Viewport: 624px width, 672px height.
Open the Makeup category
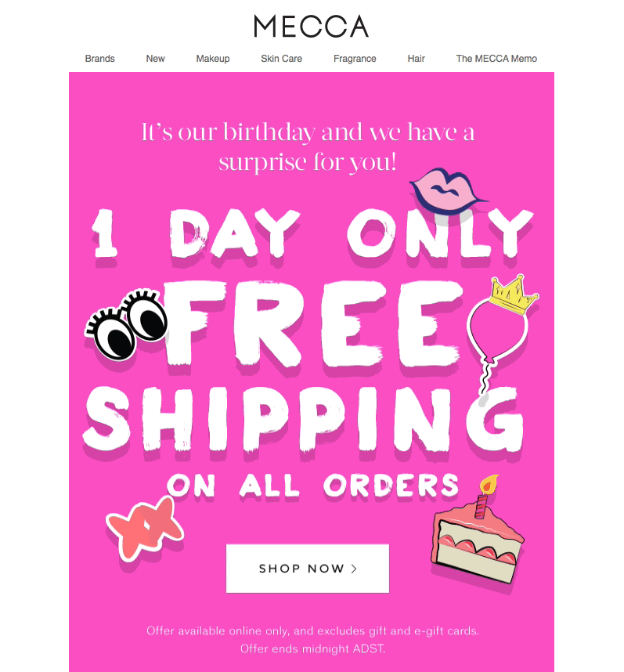pyautogui.click(x=213, y=59)
